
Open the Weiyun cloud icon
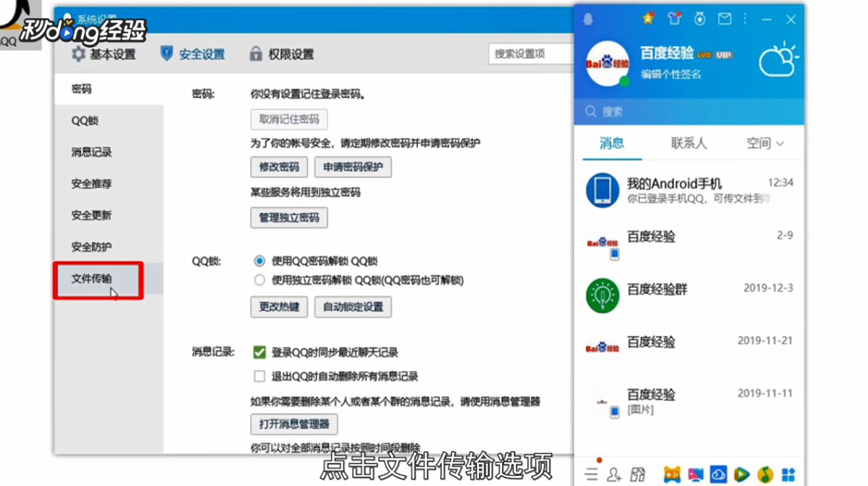click(x=719, y=474)
